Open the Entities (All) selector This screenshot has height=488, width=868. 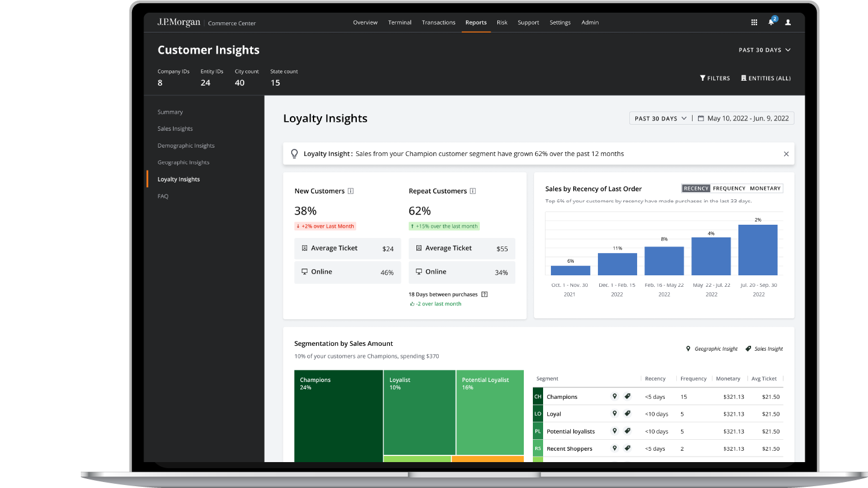click(766, 78)
